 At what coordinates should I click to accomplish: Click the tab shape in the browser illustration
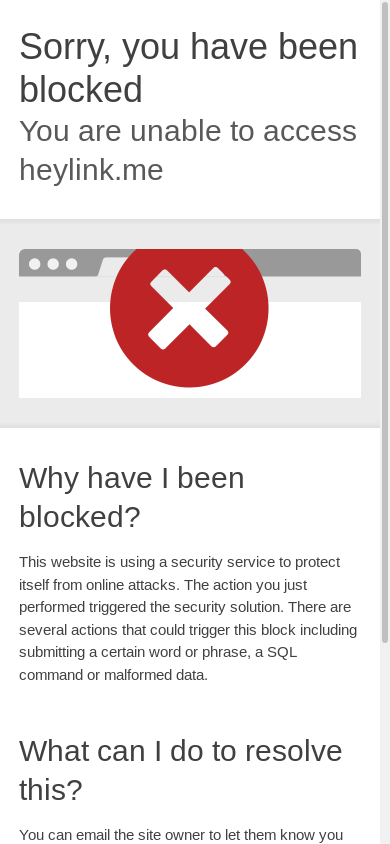click(x=109, y=266)
